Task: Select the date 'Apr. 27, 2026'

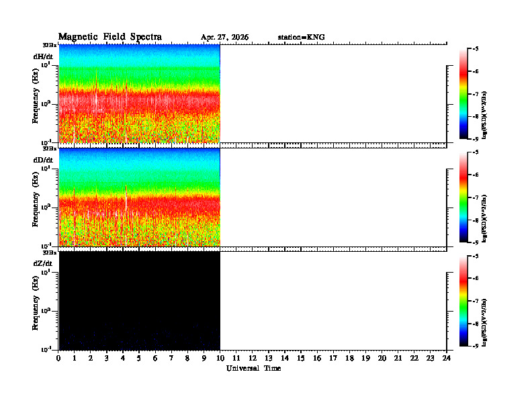Action: point(224,38)
